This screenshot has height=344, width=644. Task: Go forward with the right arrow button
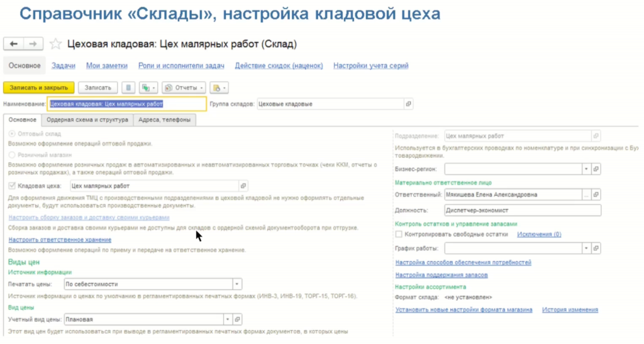point(33,43)
